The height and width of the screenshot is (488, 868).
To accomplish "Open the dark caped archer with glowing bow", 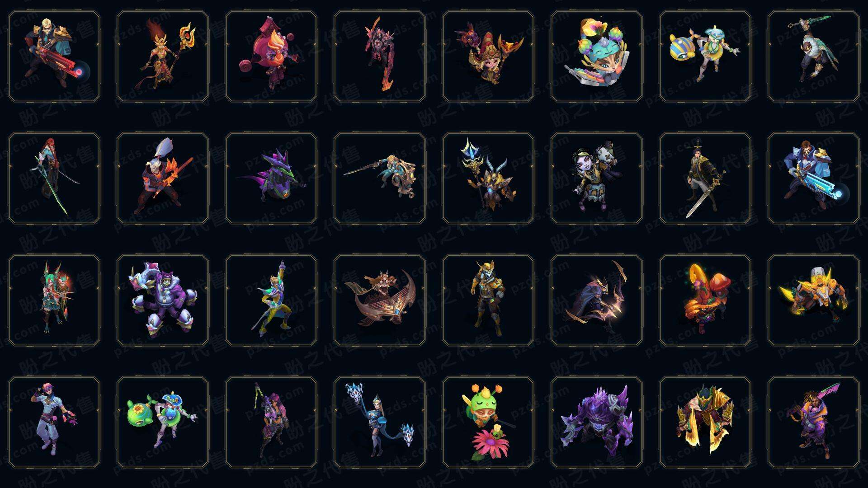I will [x=597, y=300].
